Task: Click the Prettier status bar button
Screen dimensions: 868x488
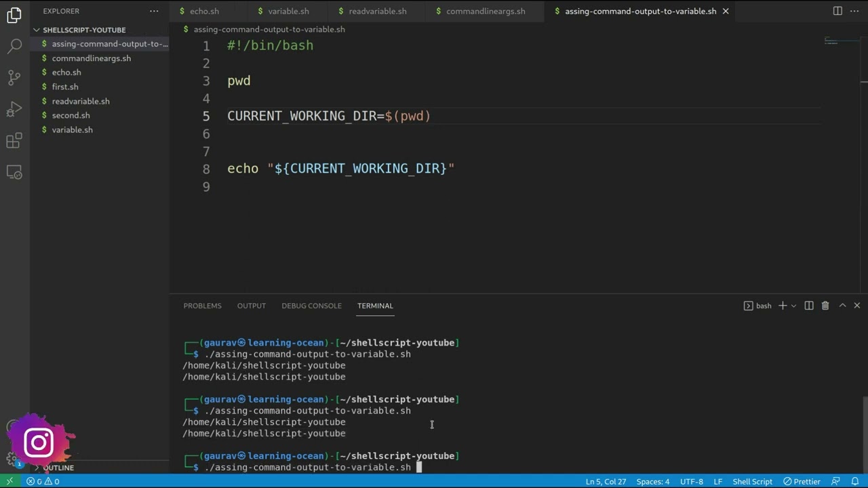Action: click(802, 481)
